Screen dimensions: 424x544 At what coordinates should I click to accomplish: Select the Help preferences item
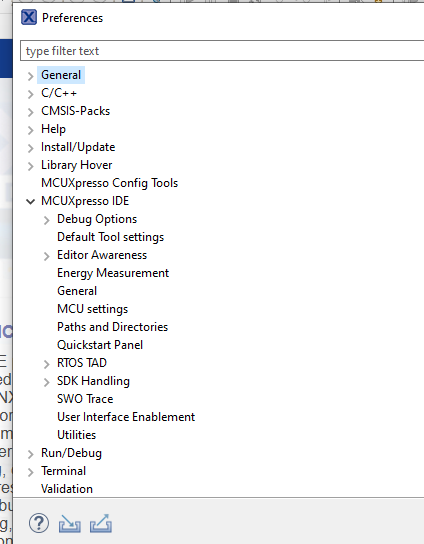coord(53,129)
